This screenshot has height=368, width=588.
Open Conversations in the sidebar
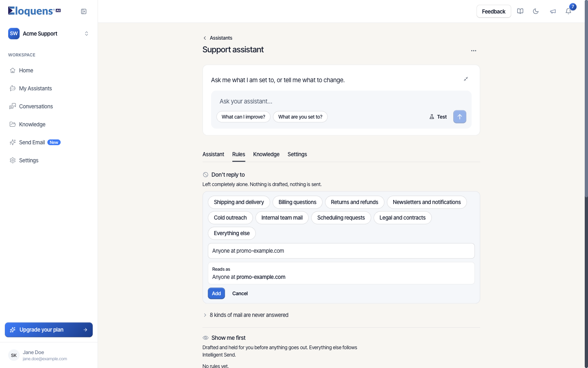coord(49,106)
